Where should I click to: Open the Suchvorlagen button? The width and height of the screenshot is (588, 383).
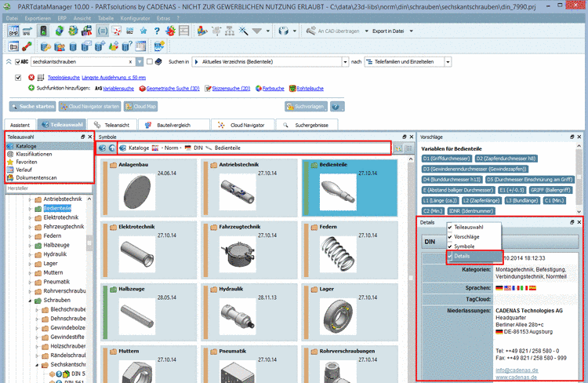click(x=306, y=107)
